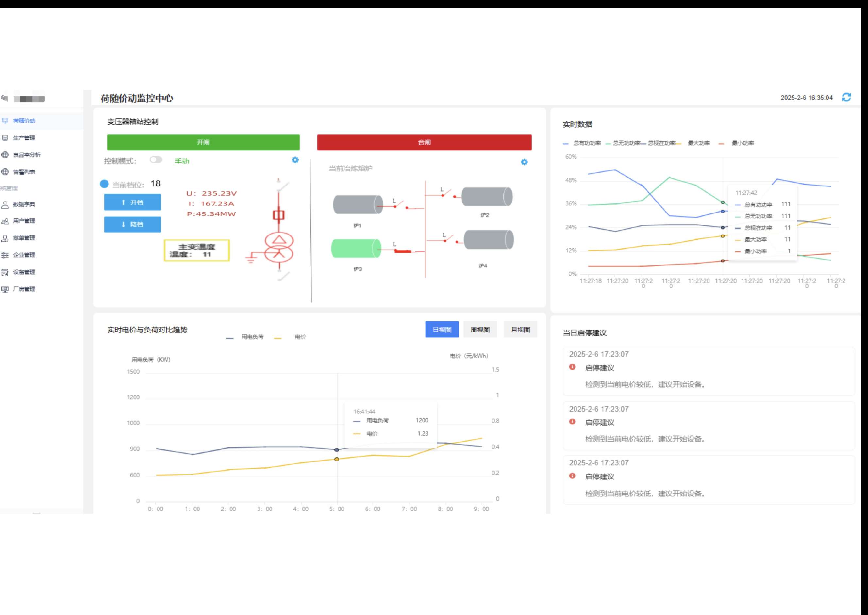This screenshot has height=615, width=868.
Task: Click the warning icon on first 启停建议
Action: (572, 367)
